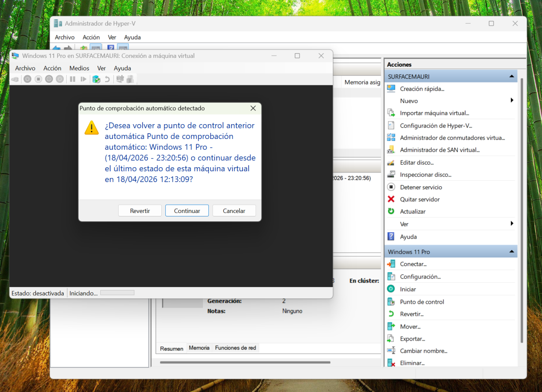This screenshot has height=392, width=542.
Task: Click the Creación rápida monitor icon
Action: click(391, 89)
